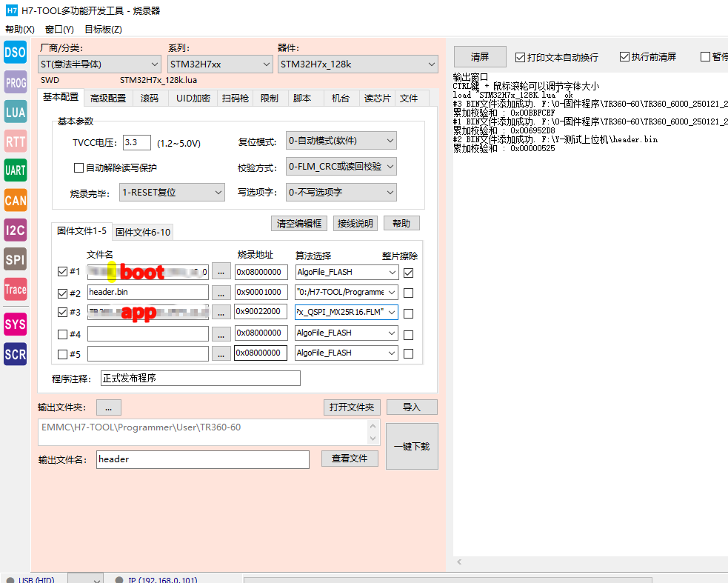The image size is (728, 583).
Task: Click the 一键下载 button
Action: [x=412, y=447]
